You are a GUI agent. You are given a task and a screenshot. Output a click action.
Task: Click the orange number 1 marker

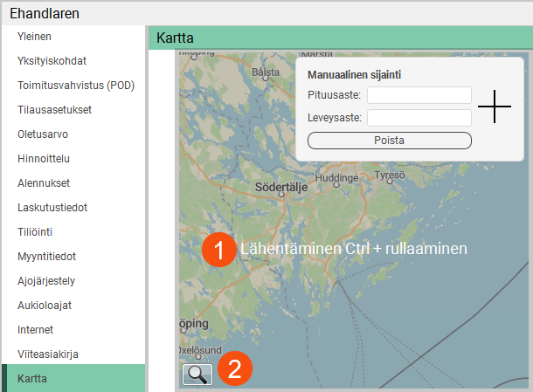[218, 249]
